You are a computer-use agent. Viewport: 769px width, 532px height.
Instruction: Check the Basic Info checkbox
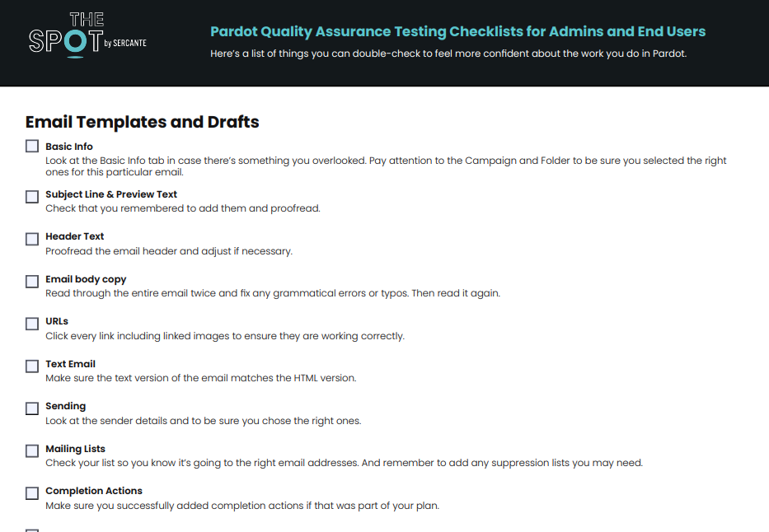tap(32, 146)
